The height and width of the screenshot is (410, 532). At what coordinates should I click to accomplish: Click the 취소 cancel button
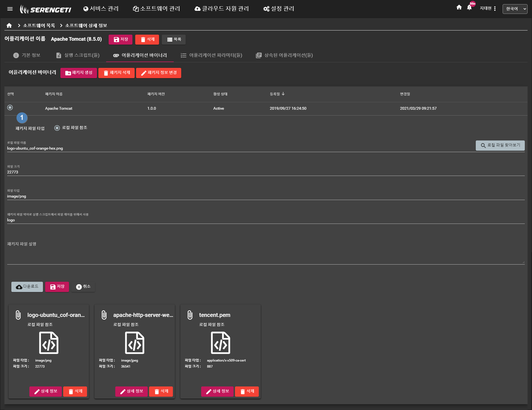pos(83,287)
